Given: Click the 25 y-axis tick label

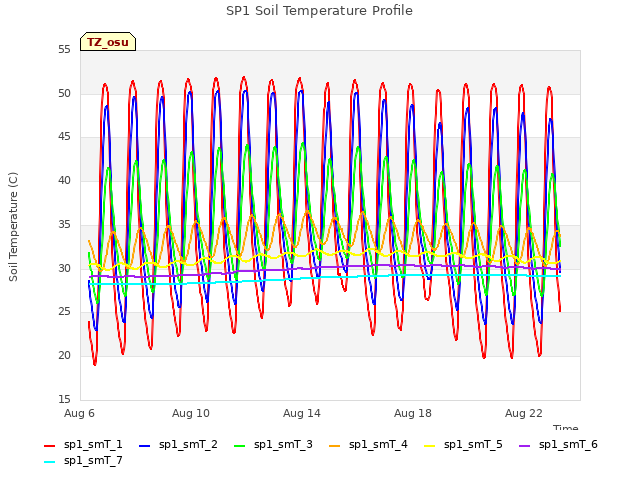Looking at the screenshot, I should point(64,312).
